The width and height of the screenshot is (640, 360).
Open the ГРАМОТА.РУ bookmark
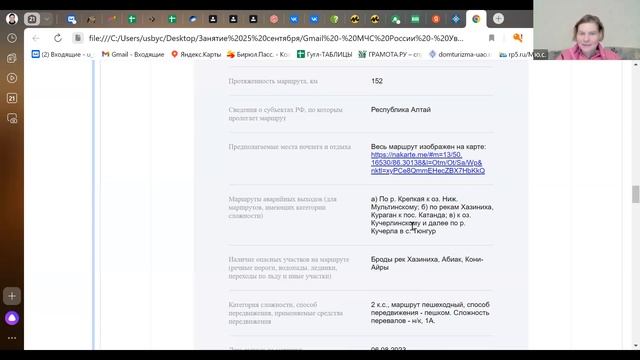[389, 54]
